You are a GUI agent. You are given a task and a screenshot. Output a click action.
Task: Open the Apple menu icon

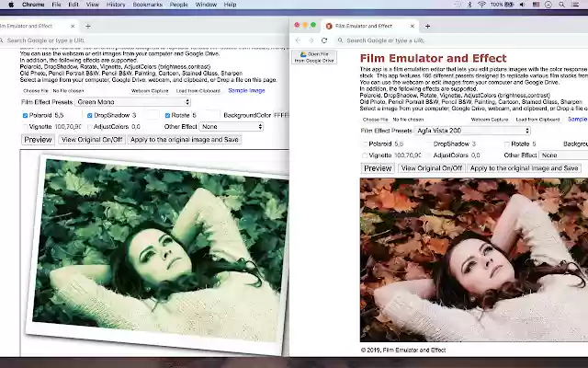11,5
